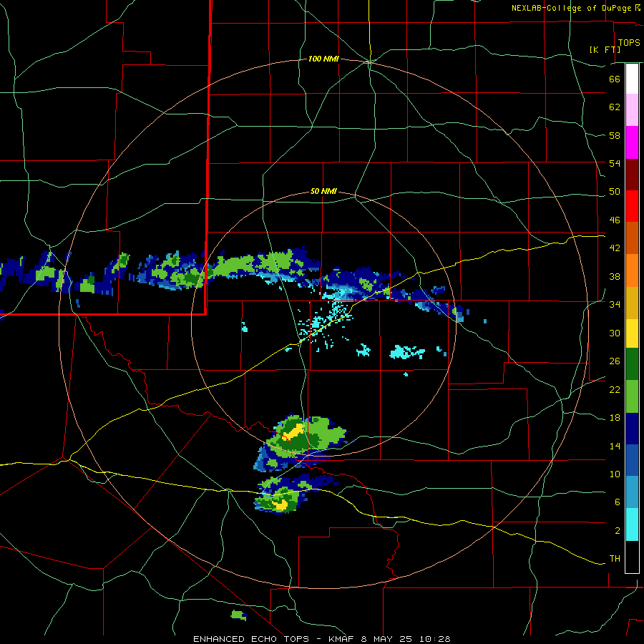This screenshot has width=644, height=644.
Task: Click the 38 value on the scale
Action: [x=615, y=276]
